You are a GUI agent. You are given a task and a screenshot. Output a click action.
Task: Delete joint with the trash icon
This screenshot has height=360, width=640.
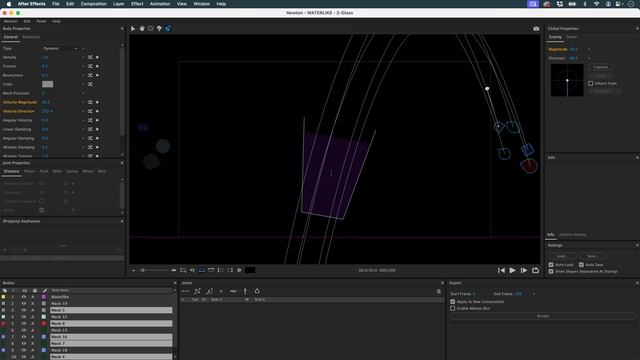tap(439, 291)
